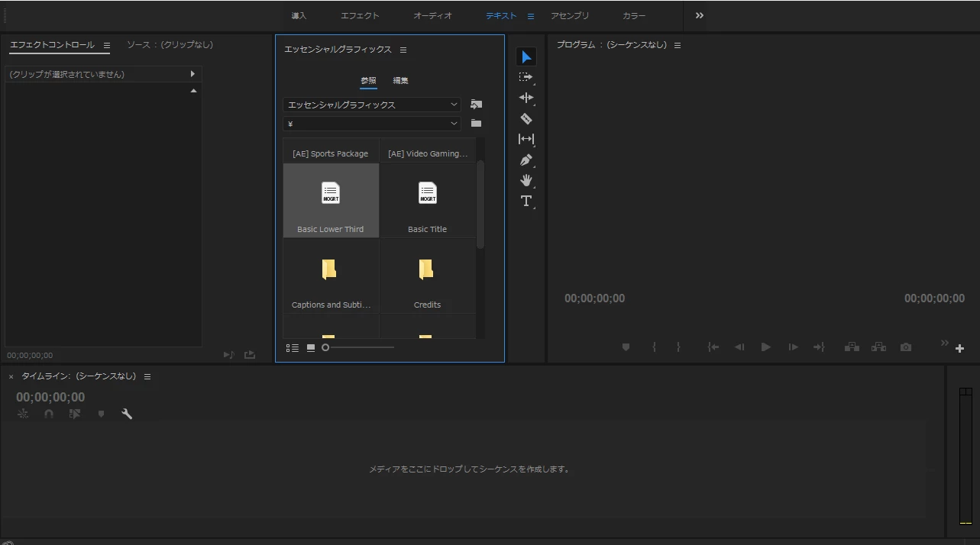This screenshot has height=545, width=980.
Task: Select Basic Title template
Action: point(428,200)
